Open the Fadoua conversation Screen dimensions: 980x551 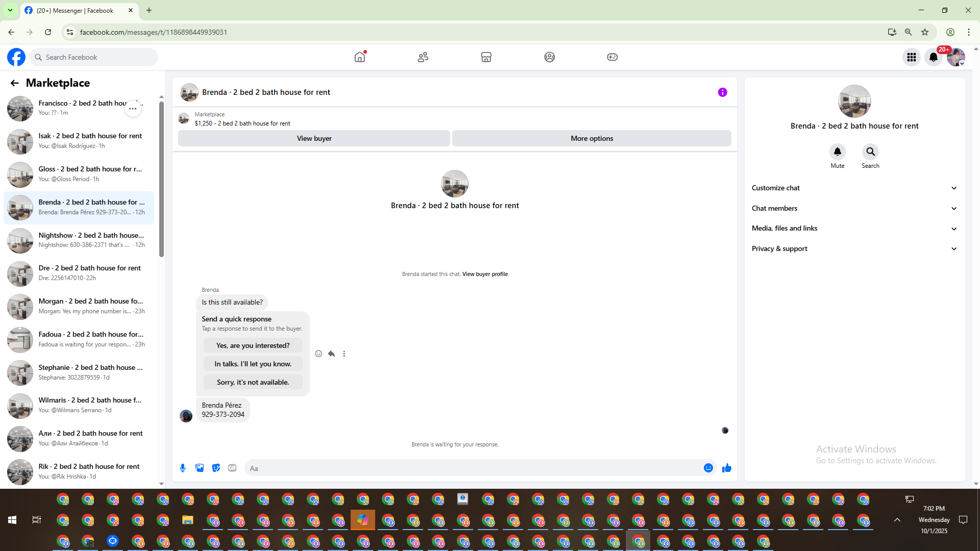[79, 340]
